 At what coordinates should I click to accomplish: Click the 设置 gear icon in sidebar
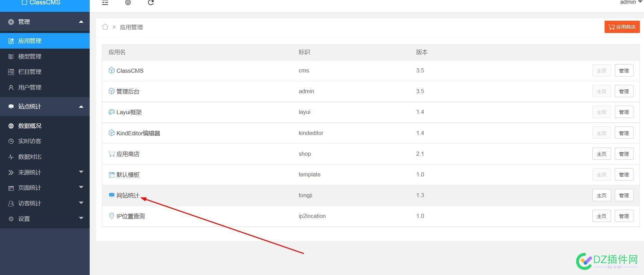11,219
